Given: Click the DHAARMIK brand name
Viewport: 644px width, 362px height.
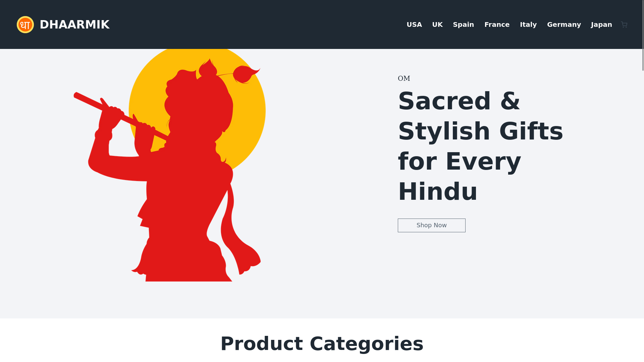Looking at the screenshot, I should (74, 24).
